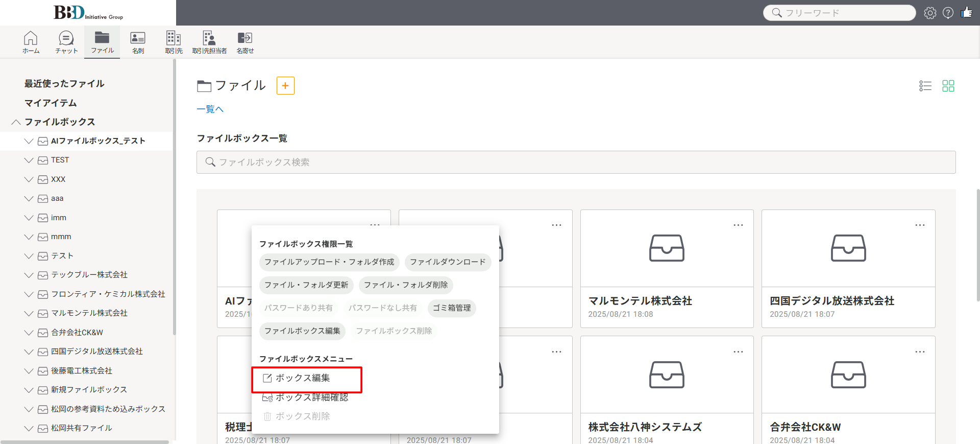
Task: Expand the TEST file box
Action: (x=29, y=160)
